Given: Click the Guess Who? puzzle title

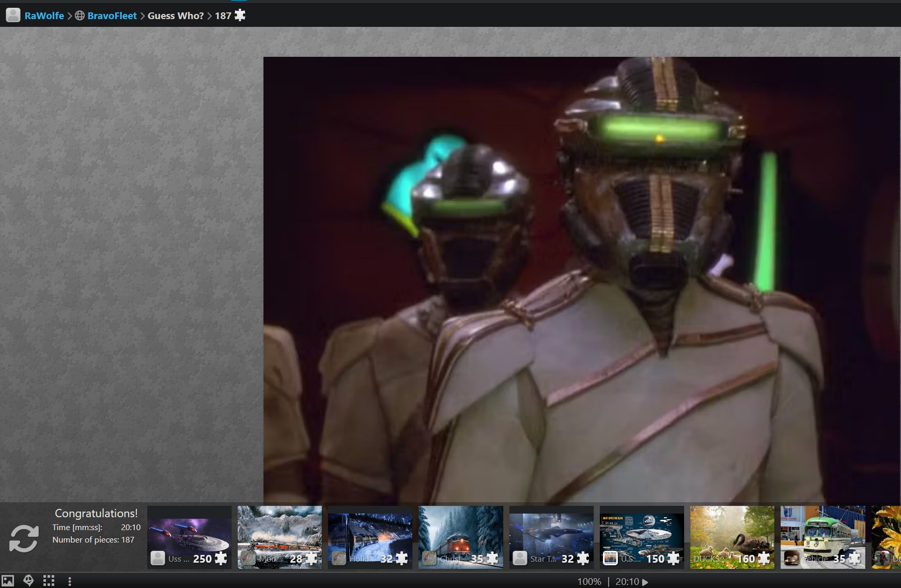Looking at the screenshot, I should point(176,16).
